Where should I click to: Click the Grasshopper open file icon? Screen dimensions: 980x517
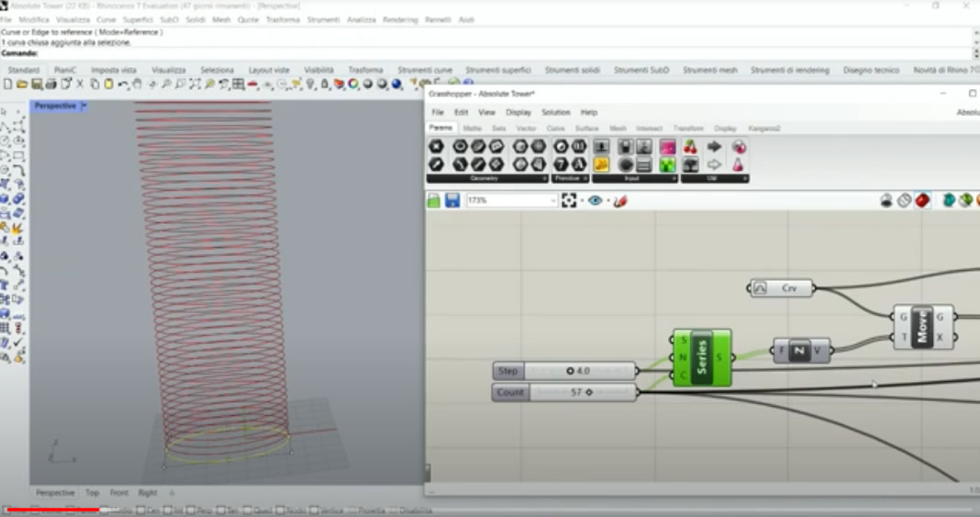(x=434, y=200)
